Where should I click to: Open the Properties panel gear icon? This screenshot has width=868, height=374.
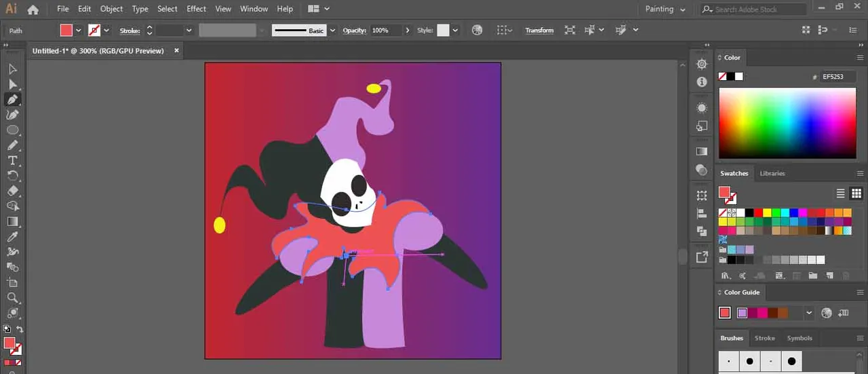point(702,64)
